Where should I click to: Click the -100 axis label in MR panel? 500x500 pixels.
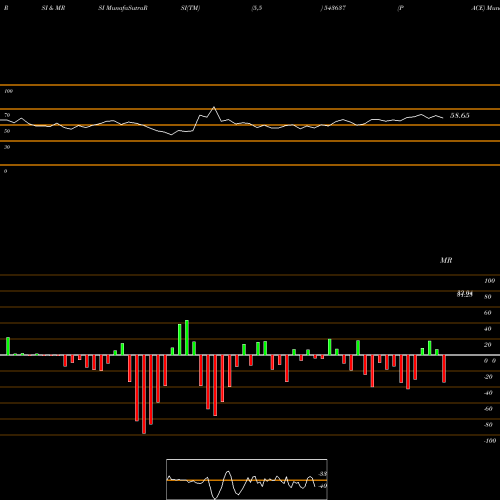[490, 441]
